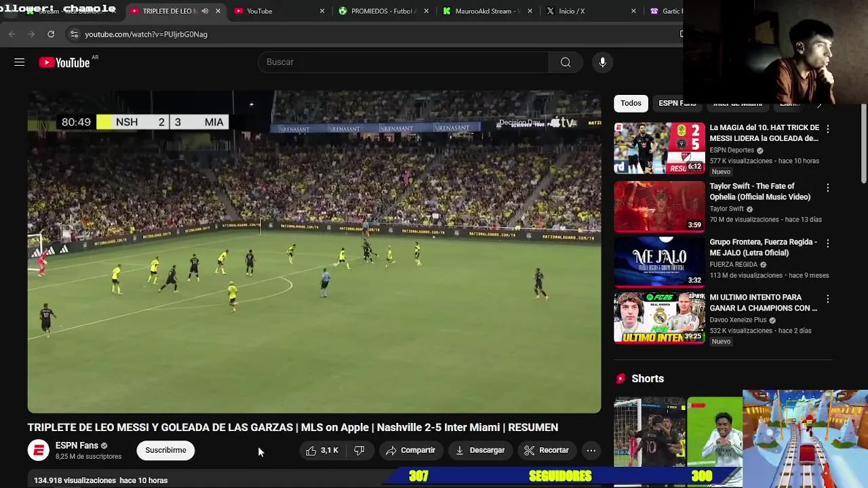Open options menu for Taylor Swift video
Image resolution: width=868 pixels, height=488 pixels.
[827, 187]
